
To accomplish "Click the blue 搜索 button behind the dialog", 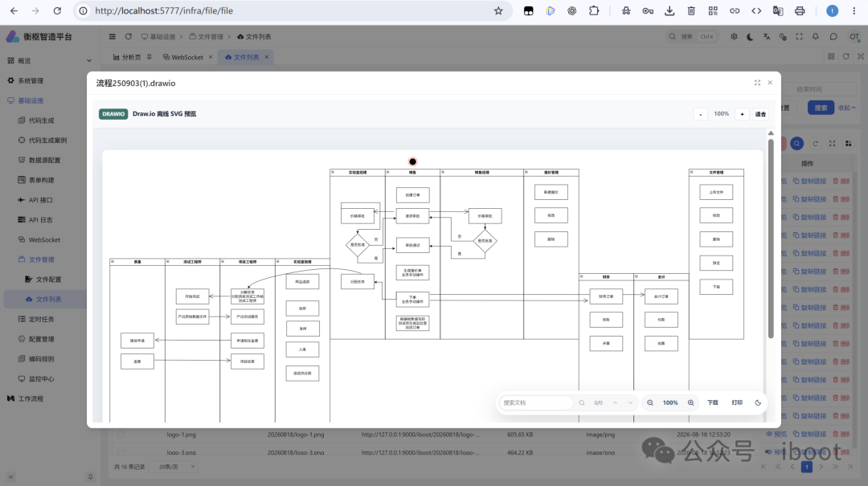I will [821, 108].
